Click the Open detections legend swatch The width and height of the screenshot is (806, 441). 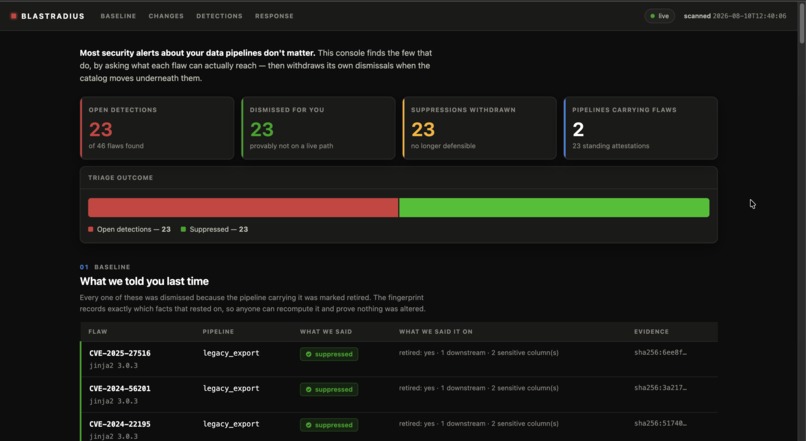90,229
